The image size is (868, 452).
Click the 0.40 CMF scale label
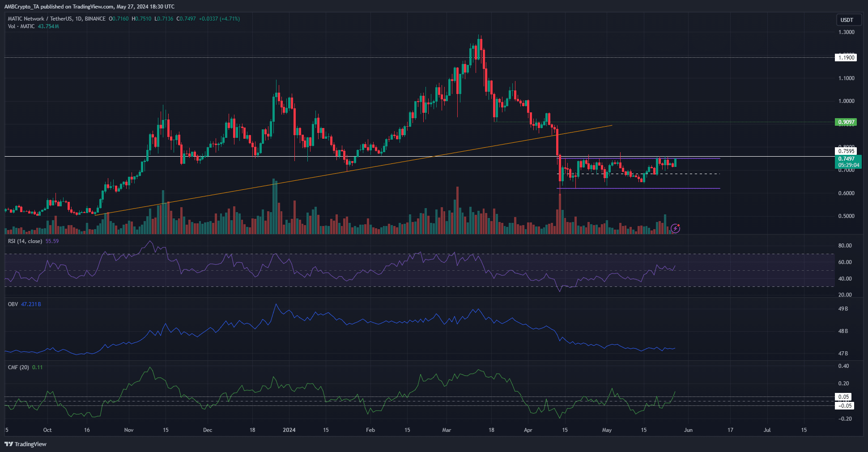click(x=843, y=366)
